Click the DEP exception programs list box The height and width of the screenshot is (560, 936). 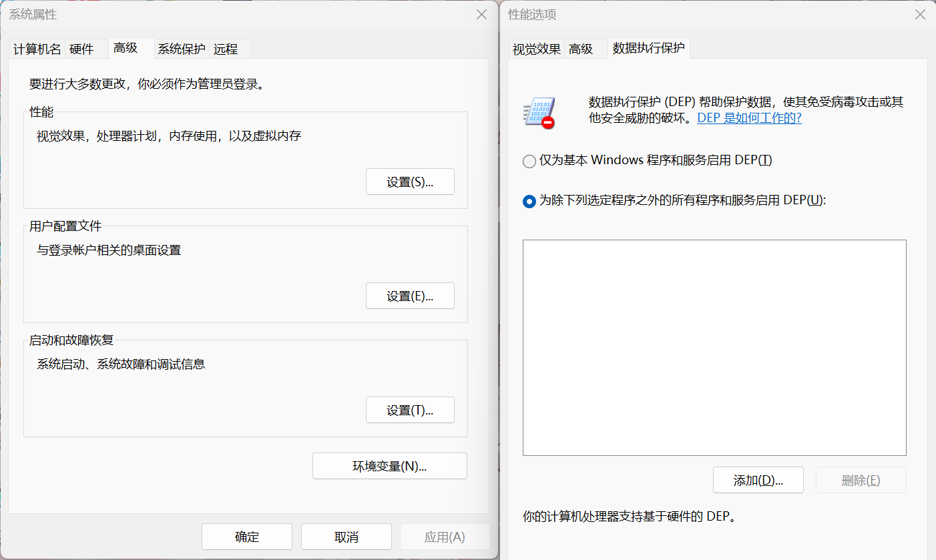point(714,348)
